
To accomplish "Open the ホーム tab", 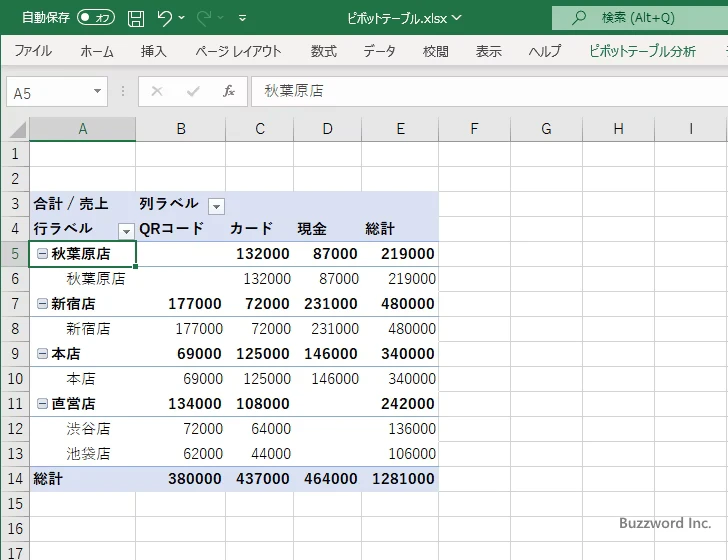I will point(97,51).
